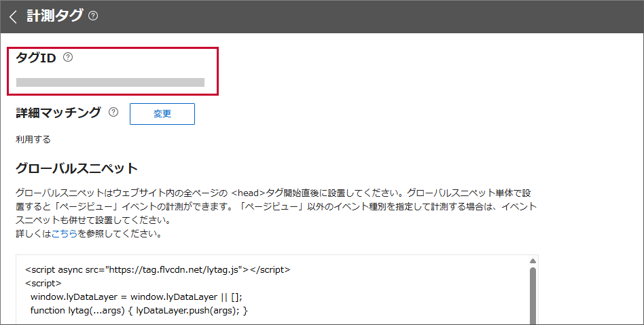
Task: Open help icon beside 詳細マッチング label
Action: 113,112
